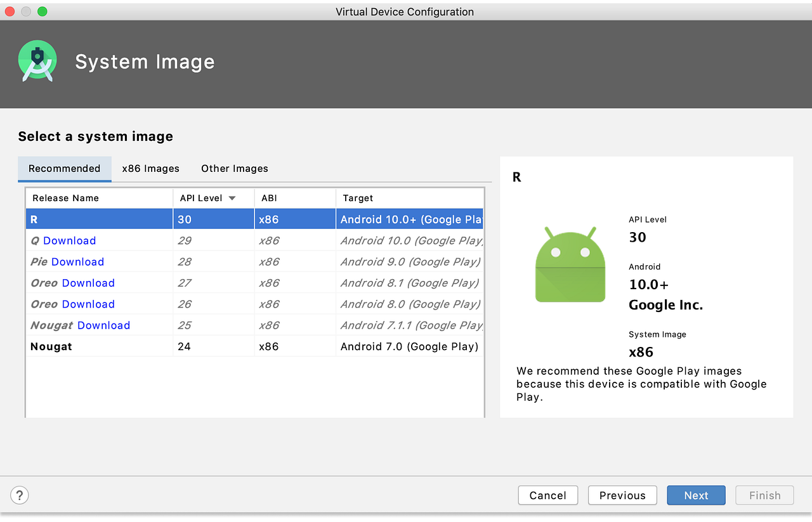This screenshot has height=522, width=812.
Task: Click API level 27 cell
Action: 213,283
